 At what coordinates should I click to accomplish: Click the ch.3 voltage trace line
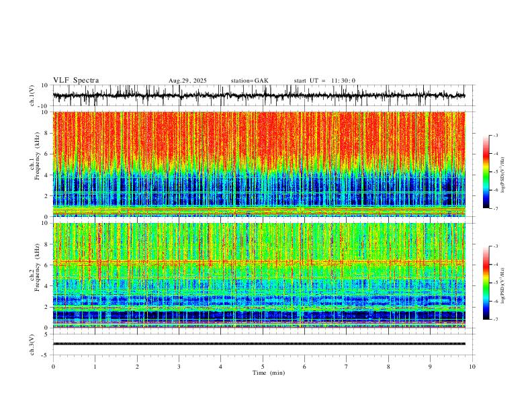[259, 344]
